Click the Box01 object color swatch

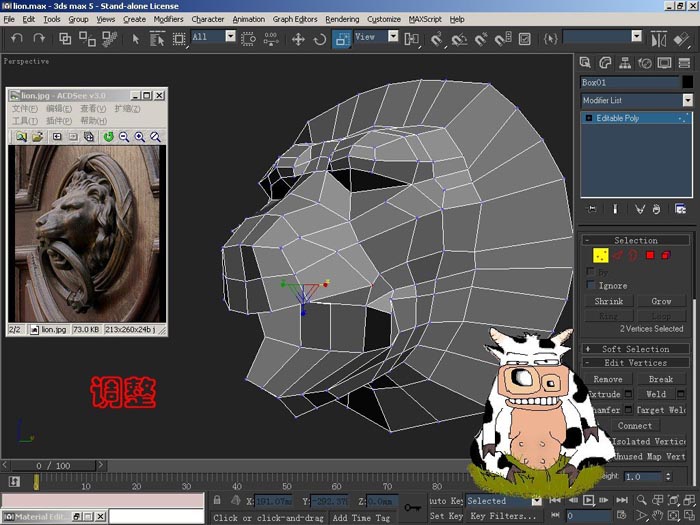pyautogui.click(x=688, y=82)
